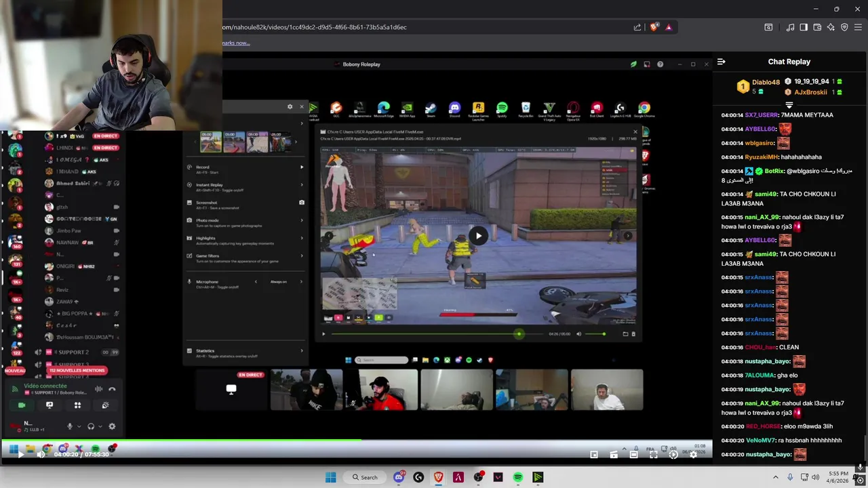Open Discord from the Windows taskbar
Screen dimensions: 868x488
[399, 477]
